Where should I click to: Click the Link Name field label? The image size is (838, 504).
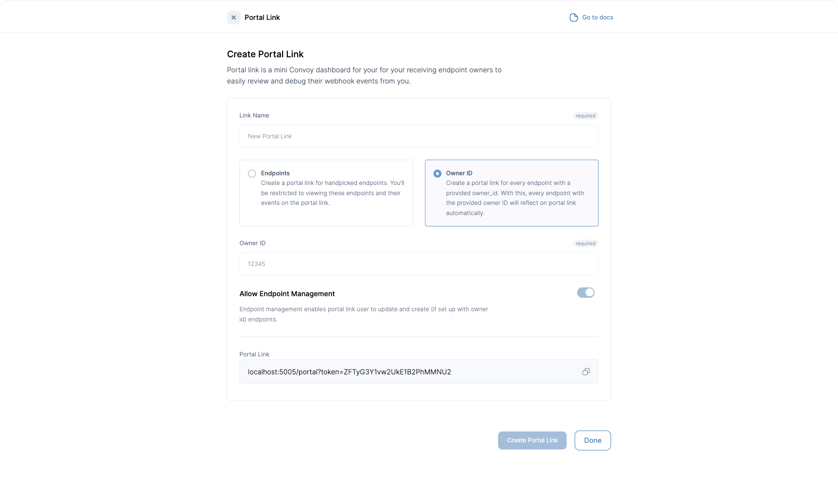click(254, 116)
